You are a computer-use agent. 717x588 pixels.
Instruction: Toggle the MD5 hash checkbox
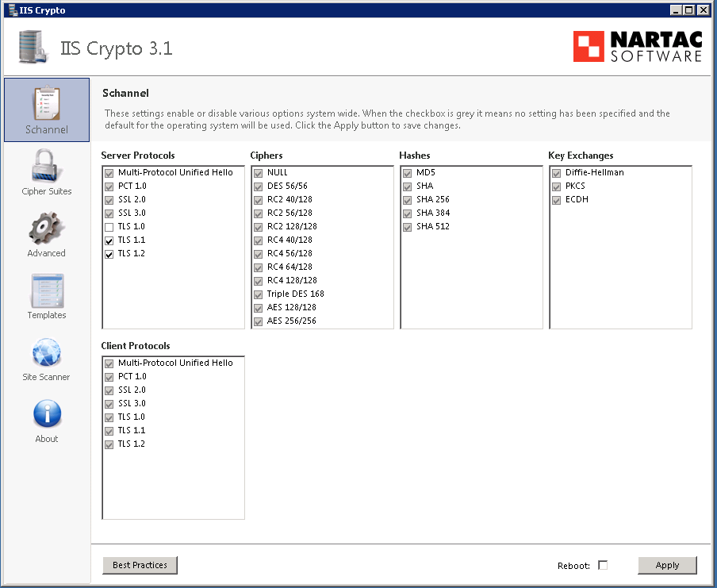[408, 173]
